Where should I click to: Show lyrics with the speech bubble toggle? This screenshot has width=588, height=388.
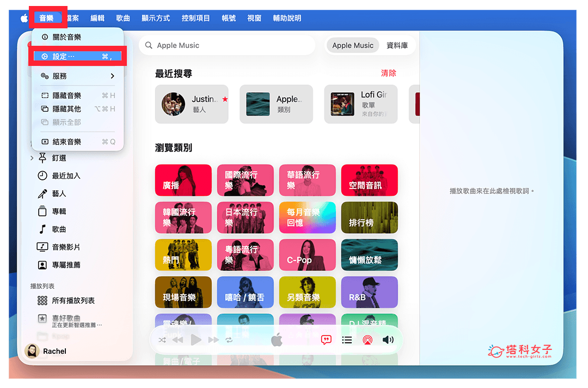click(x=325, y=339)
